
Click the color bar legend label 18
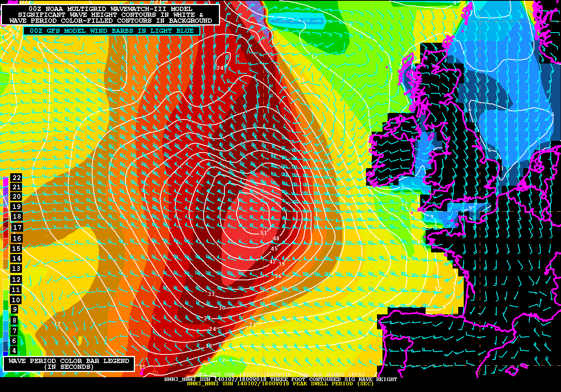(17, 216)
